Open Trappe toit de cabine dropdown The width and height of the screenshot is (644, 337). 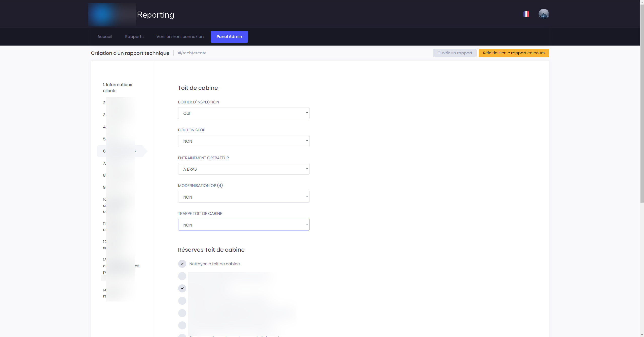(x=244, y=225)
